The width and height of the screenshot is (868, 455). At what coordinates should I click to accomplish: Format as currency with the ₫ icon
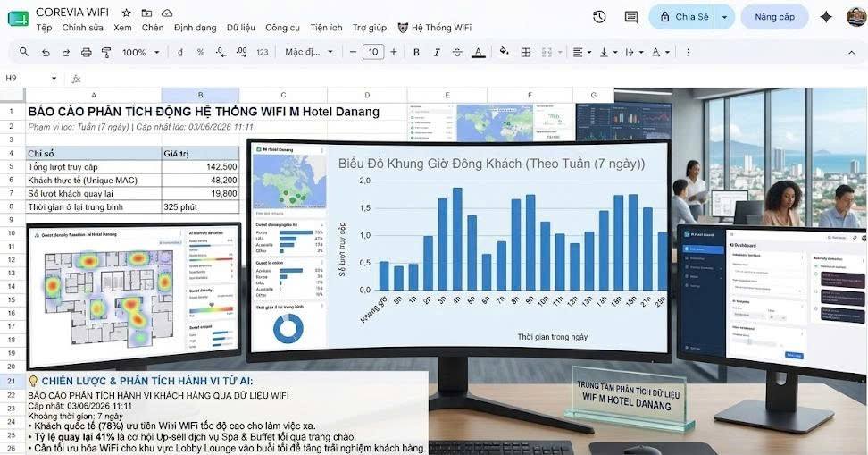(x=179, y=52)
